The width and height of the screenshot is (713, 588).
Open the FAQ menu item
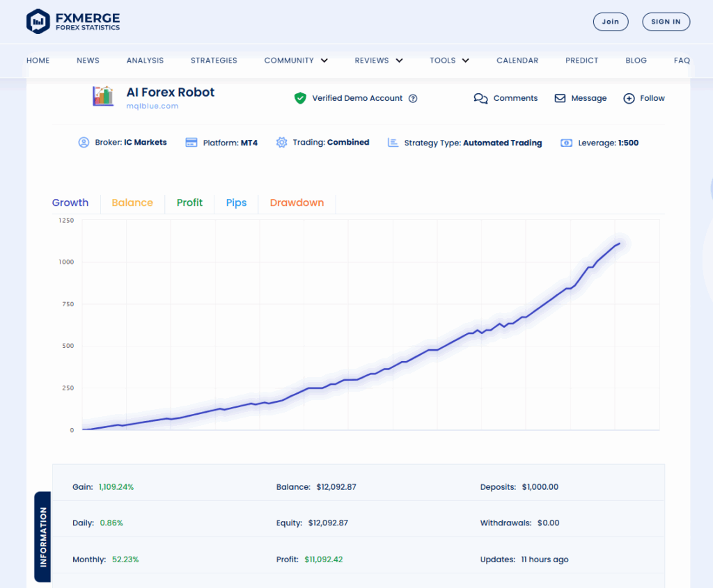click(x=682, y=61)
